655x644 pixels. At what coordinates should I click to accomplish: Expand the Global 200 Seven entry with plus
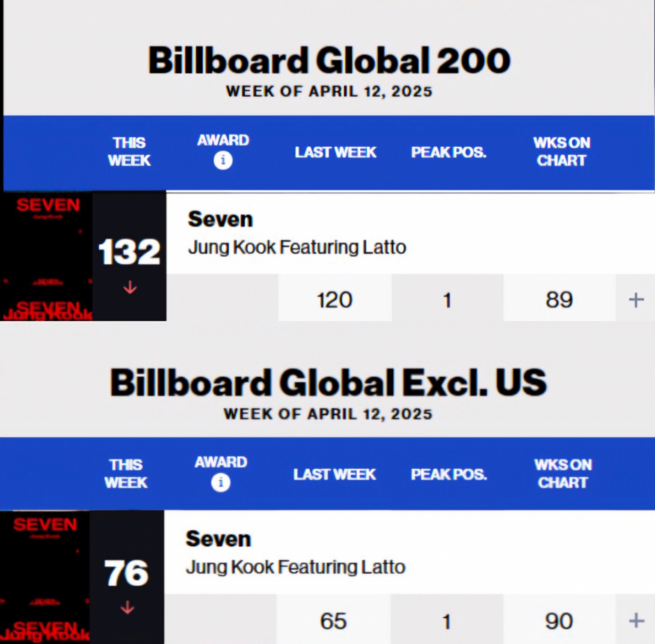[x=636, y=299]
